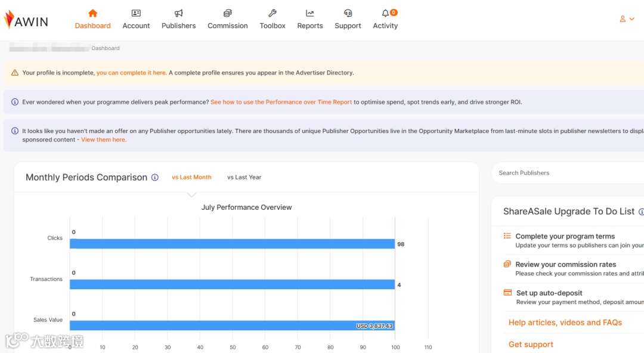This screenshot has width=644, height=353.
Task: Open the Commission menu
Action: pos(228,19)
